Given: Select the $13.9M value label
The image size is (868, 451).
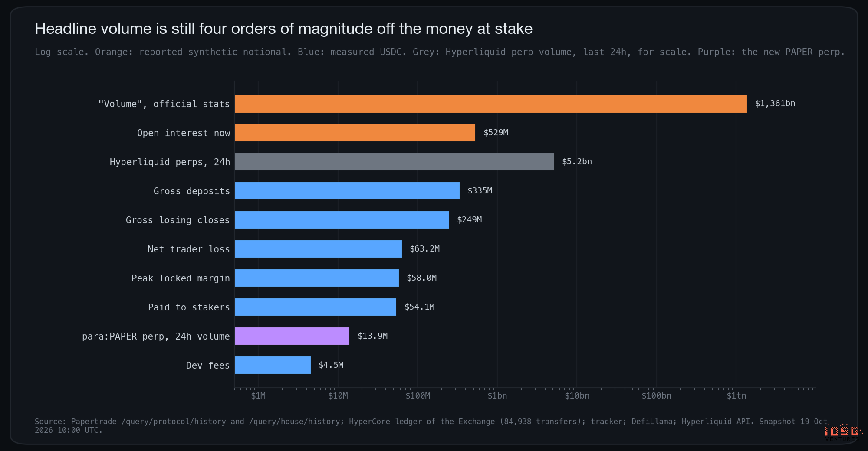Looking at the screenshot, I should 372,336.
